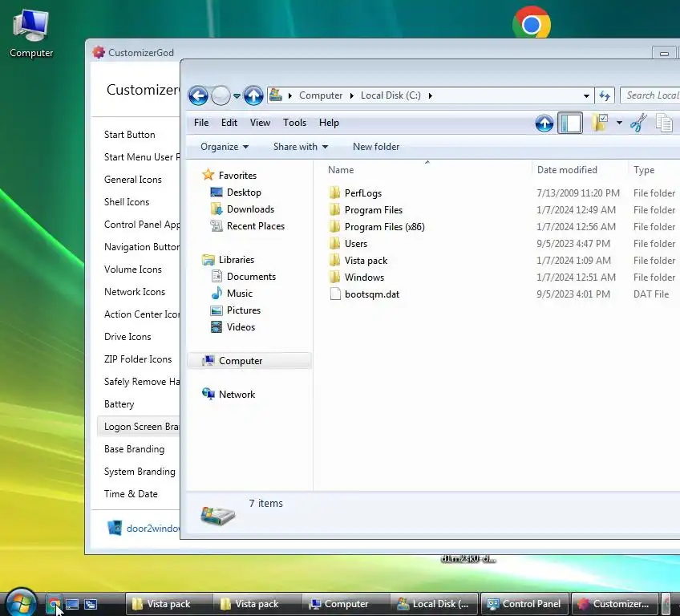680x616 pixels.
Task: Open recent pages dropdown beside Forward button
Action: [x=237, y=96]
